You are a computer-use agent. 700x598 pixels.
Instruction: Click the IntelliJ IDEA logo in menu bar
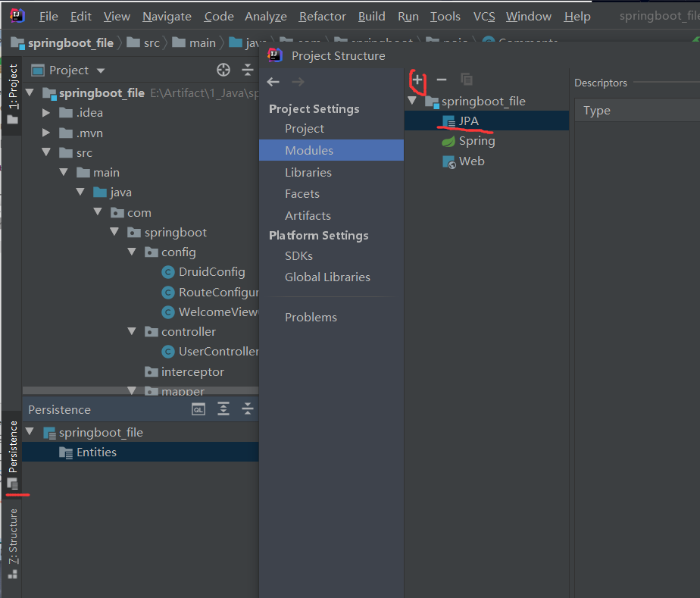click(x=17, y=16)
